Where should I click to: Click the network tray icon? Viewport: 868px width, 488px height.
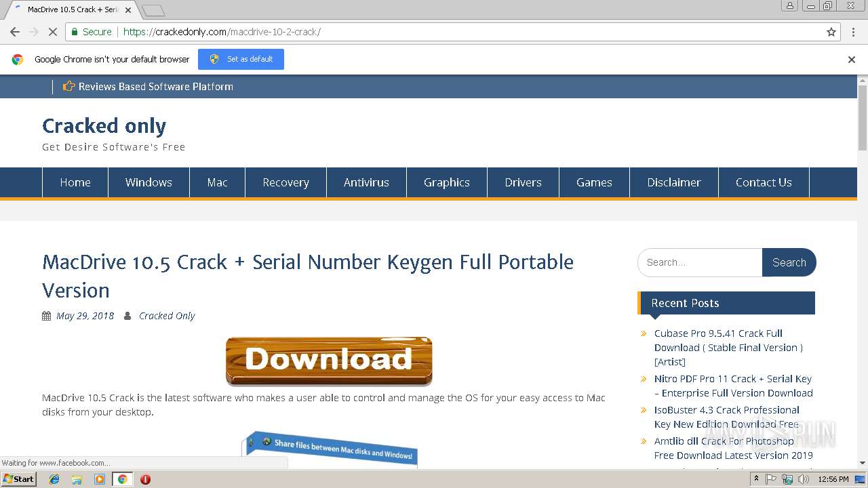[787, 479]
